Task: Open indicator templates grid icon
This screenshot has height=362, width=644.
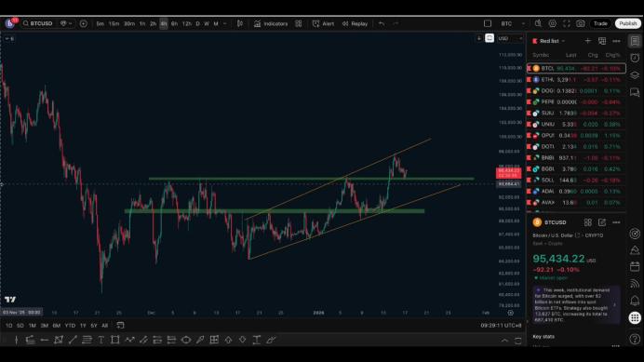Action: (x=299, y=24)
